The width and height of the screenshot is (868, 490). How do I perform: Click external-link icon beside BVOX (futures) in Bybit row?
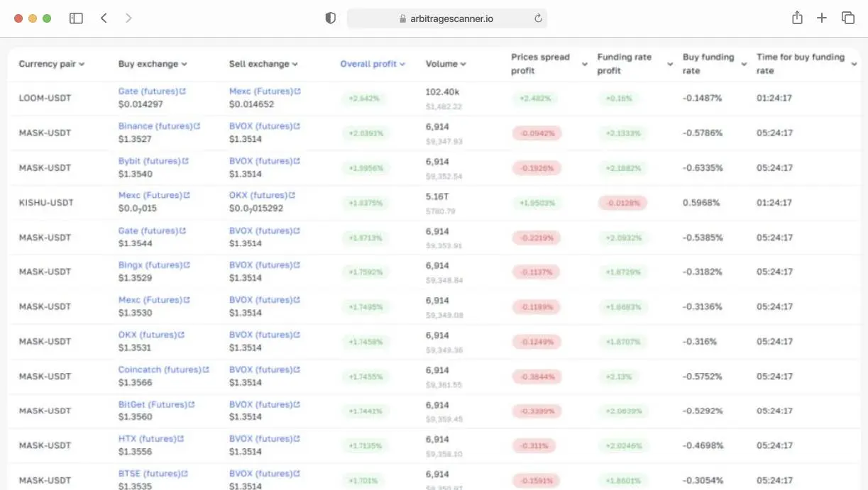click(297, 161)
